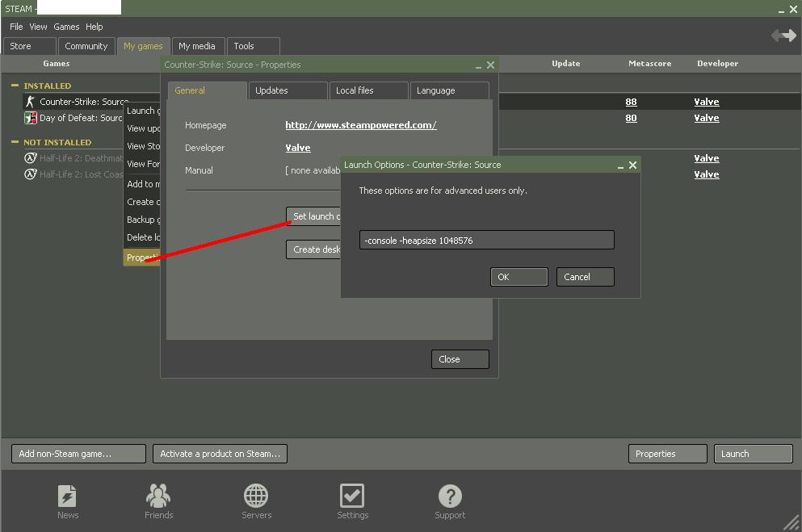Screen dimensions: 802x532
Task: Click the steampowered.com homepage link
Action: click(x=360, y=125)
